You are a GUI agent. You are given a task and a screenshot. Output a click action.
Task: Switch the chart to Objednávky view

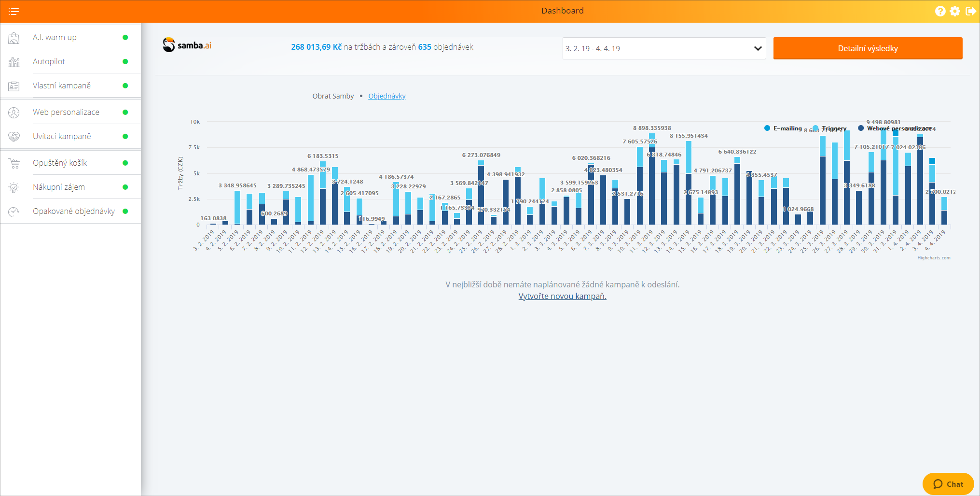click(x=386, y=96)
